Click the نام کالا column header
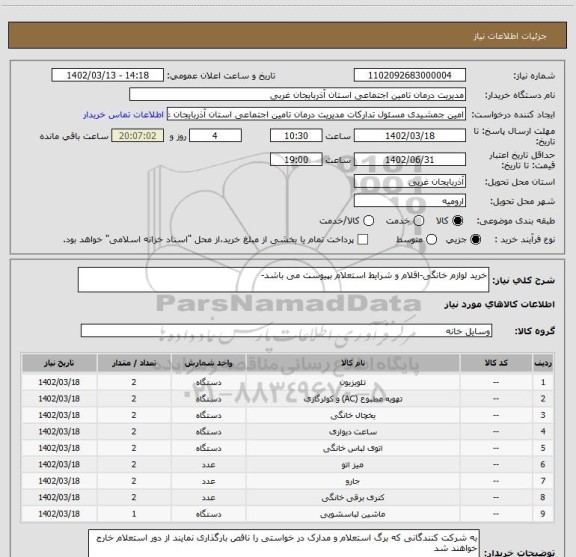576x557 pixels. tap(353, 363)
